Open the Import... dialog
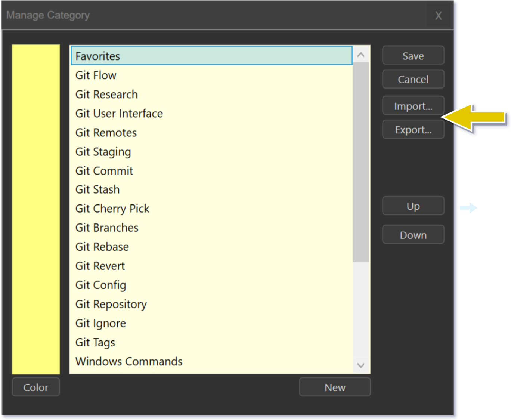Screen dimensions: 511x420 pyautogui.click(x=413, y=106)
